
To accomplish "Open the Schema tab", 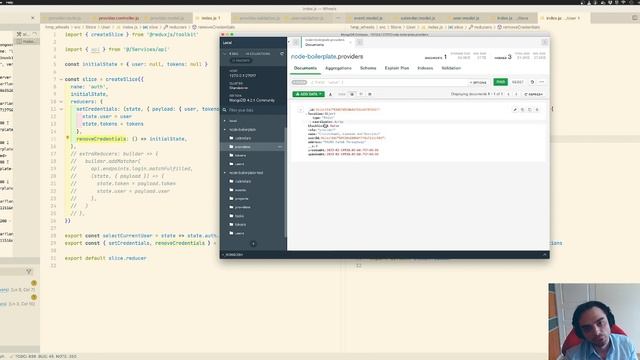I will [368, 68].
